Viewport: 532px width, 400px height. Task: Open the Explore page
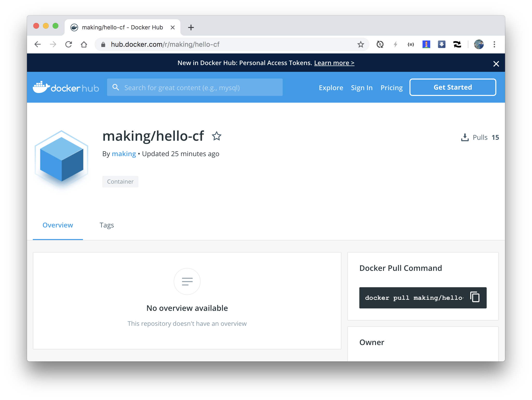331,88
